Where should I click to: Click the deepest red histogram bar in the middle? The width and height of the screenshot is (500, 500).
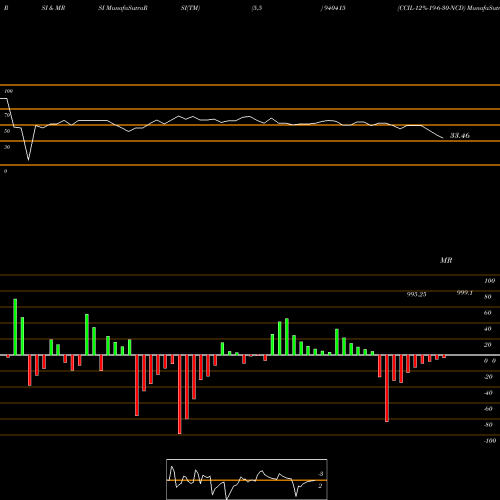[x=180, y=394]
